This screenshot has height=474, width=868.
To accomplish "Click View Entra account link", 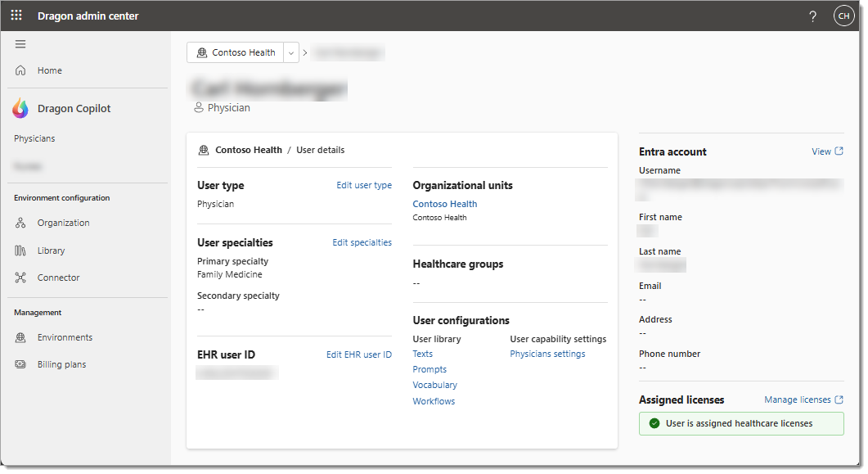I will (x=821, y=151).
